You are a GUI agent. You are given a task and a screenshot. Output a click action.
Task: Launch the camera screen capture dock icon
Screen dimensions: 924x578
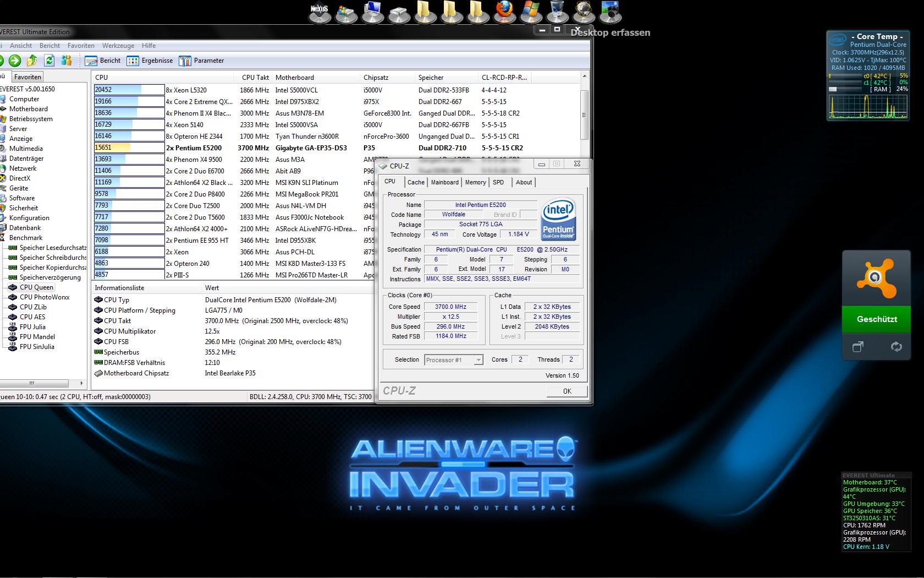pos(610,12)
